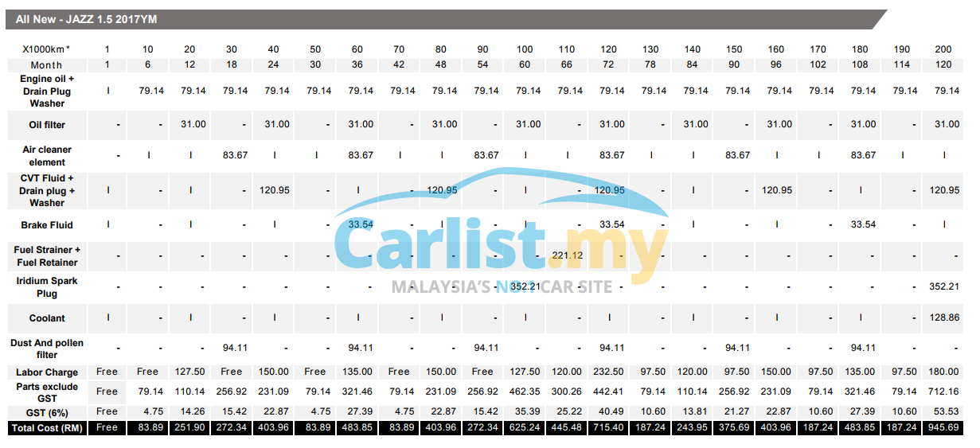Select the 180.00 labor charge cell

pyautogui.click(x=943, y=372)
